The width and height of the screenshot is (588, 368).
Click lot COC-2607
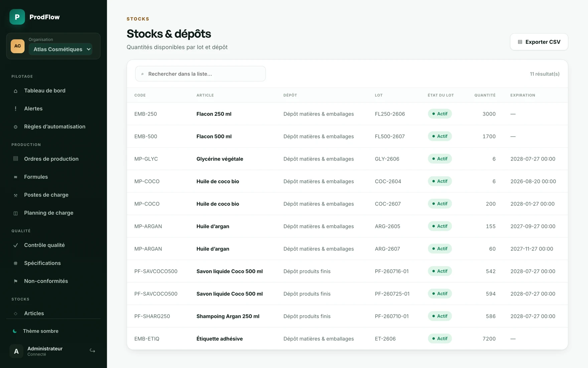(x=388, y=204)
